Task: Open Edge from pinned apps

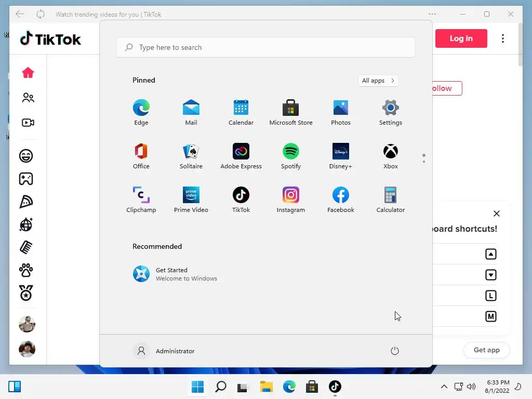Action: point(141,113)
